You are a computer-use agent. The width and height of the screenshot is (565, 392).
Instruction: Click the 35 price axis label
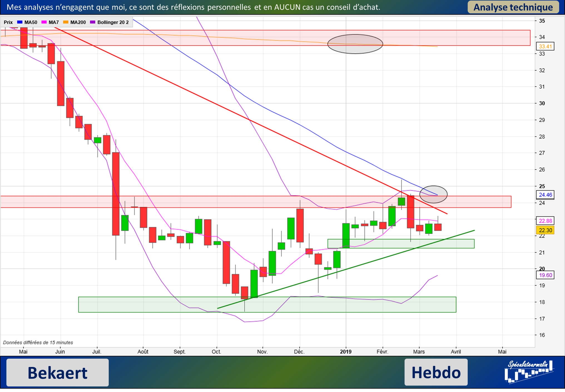[x=542, y=21]
